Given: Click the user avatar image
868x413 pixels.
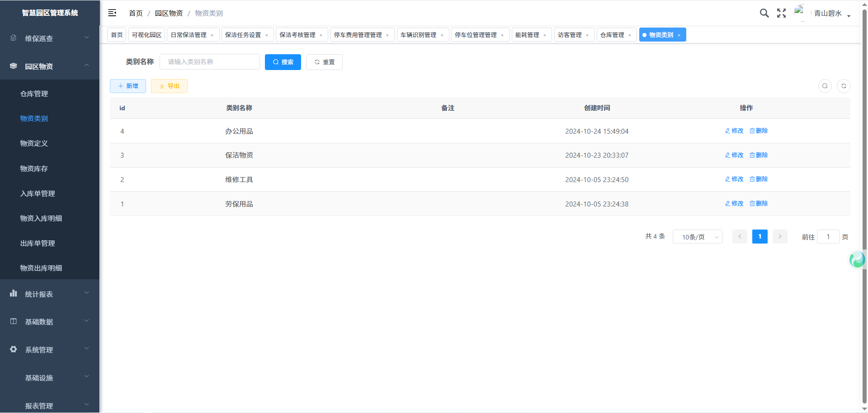Looking at the screenshot, I should tap(800, 13).
